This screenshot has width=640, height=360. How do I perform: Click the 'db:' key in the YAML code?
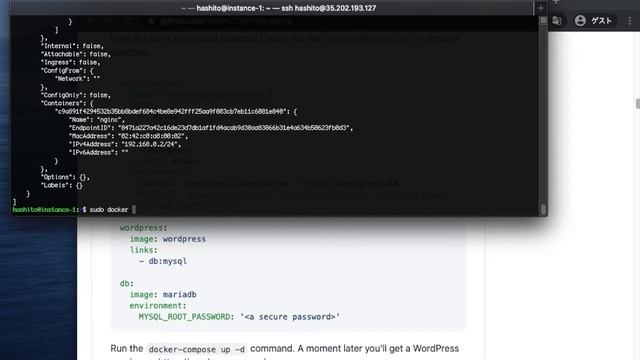[x=127, y=283]
